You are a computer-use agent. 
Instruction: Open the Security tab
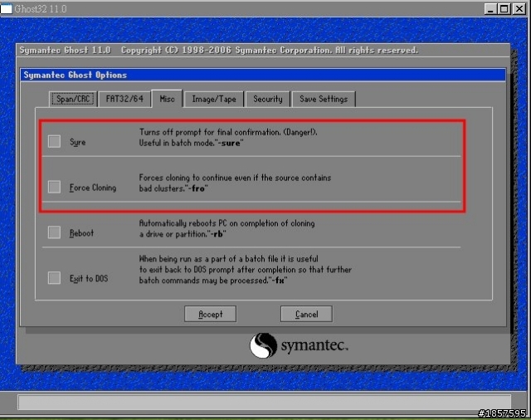[268, 100]
